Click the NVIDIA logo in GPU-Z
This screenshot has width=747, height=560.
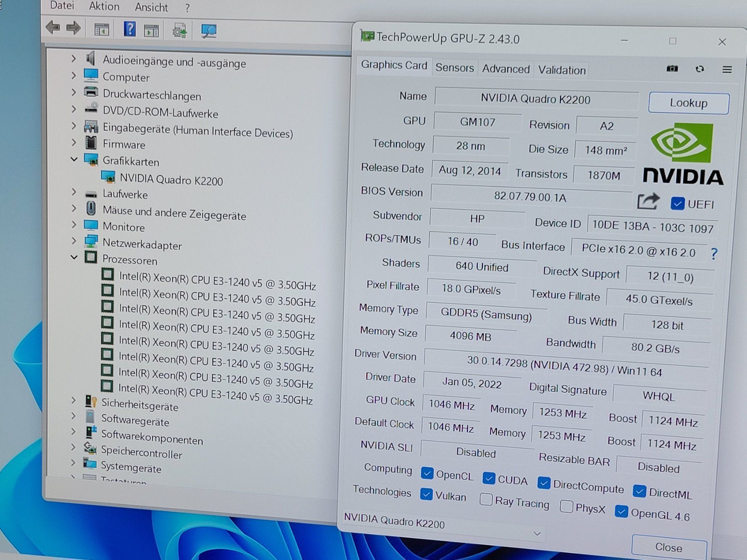pos(684,153)
